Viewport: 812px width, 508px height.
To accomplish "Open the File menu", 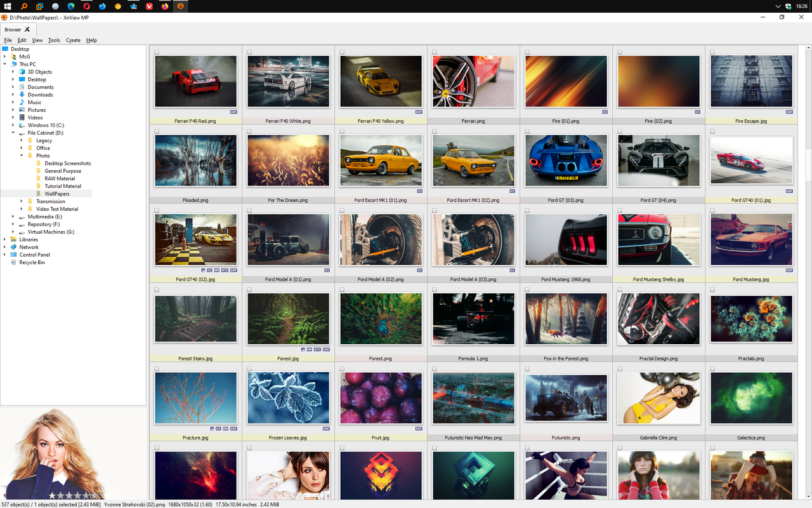I will point(8,40).
